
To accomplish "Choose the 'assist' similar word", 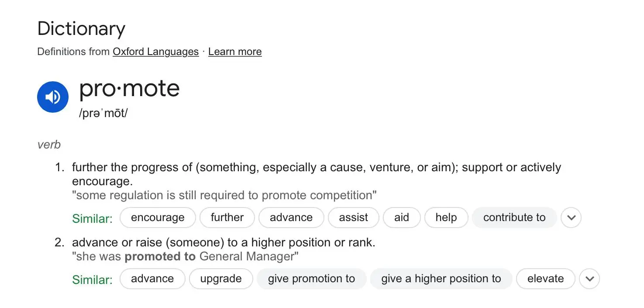I will [x=353, y=218].
